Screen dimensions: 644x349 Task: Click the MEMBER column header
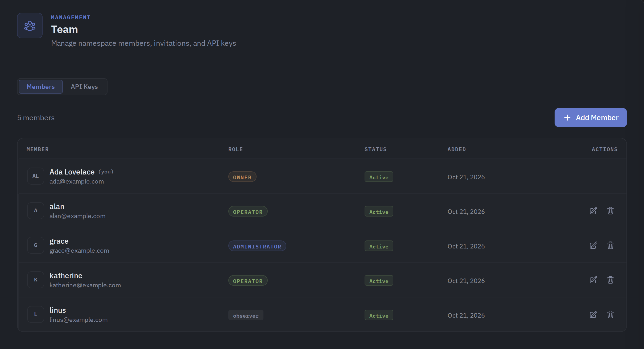38,149
